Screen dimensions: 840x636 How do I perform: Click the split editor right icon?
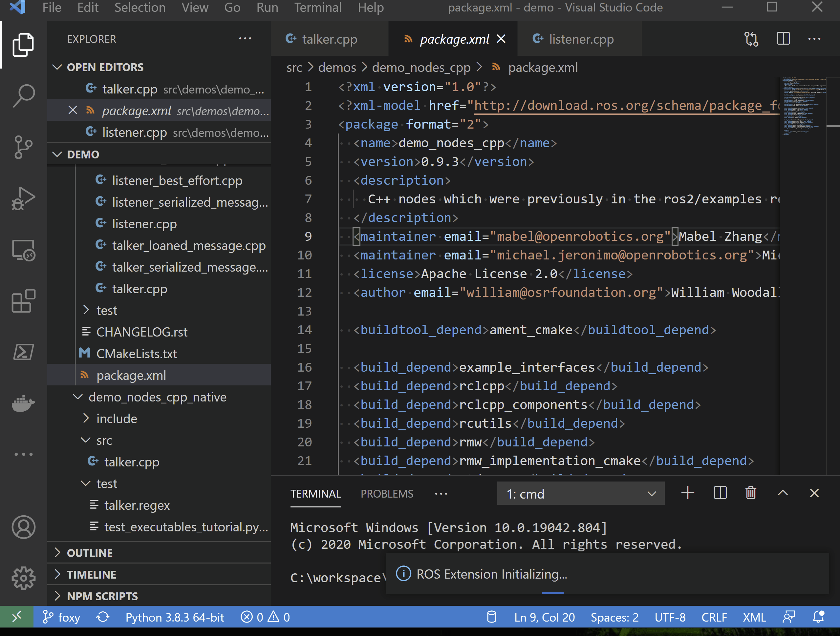pyautogui.click(x=783, y=39)
